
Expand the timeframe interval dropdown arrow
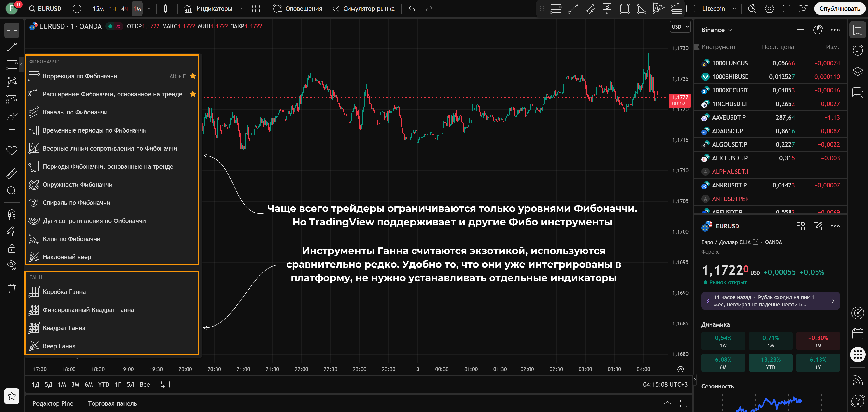(149, 9)
